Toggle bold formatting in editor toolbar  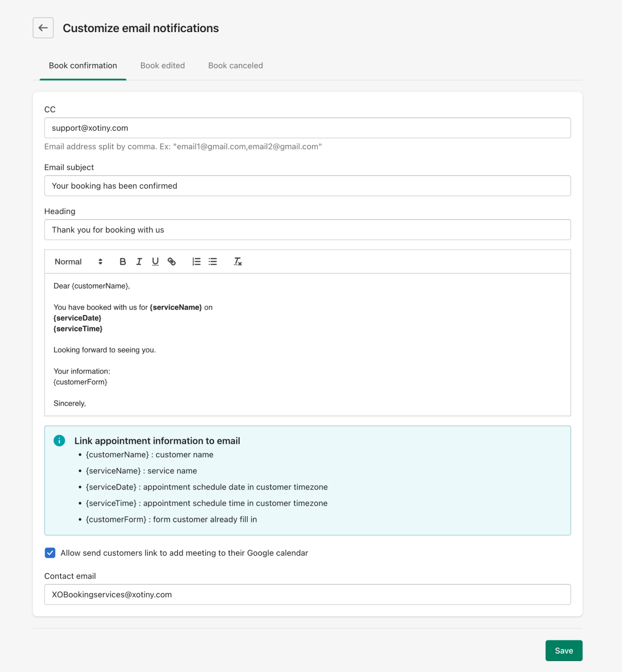pyautogui.click(x=122, y=262)
